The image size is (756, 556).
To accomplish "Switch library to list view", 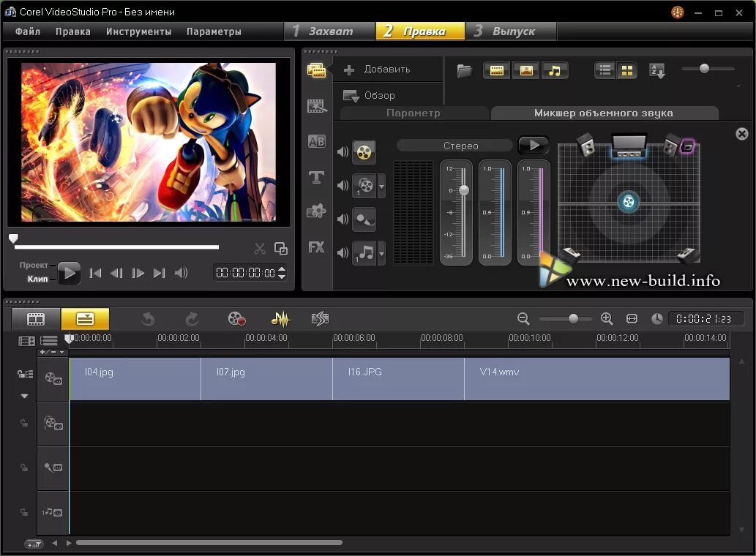I will (x=605, y=71).
